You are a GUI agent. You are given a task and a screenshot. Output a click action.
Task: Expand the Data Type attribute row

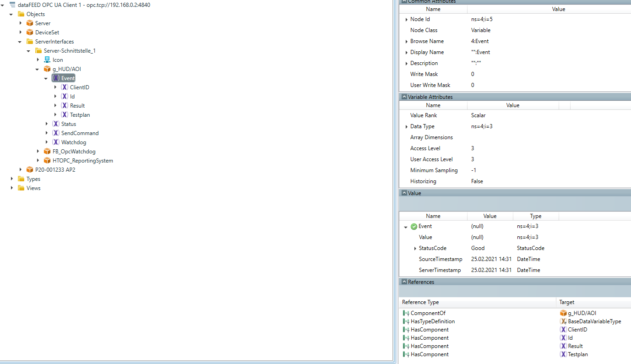[x=406, y=126]
